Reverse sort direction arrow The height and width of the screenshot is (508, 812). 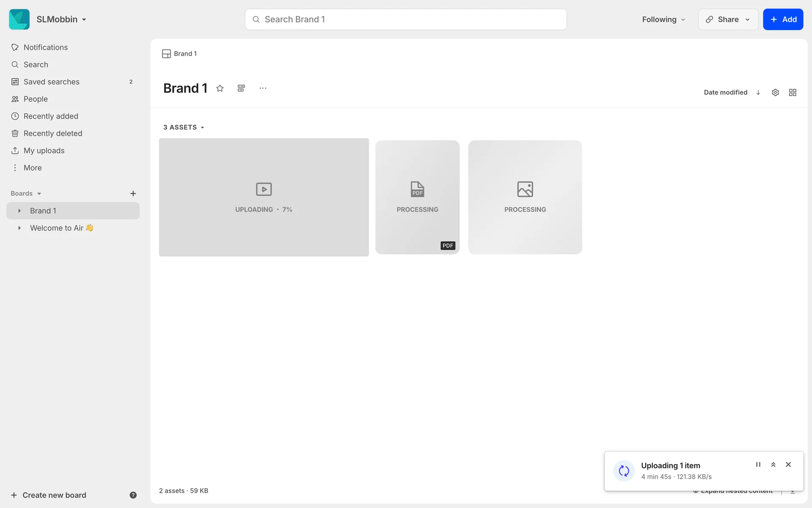pyautogui.click(x=758, y=92)
